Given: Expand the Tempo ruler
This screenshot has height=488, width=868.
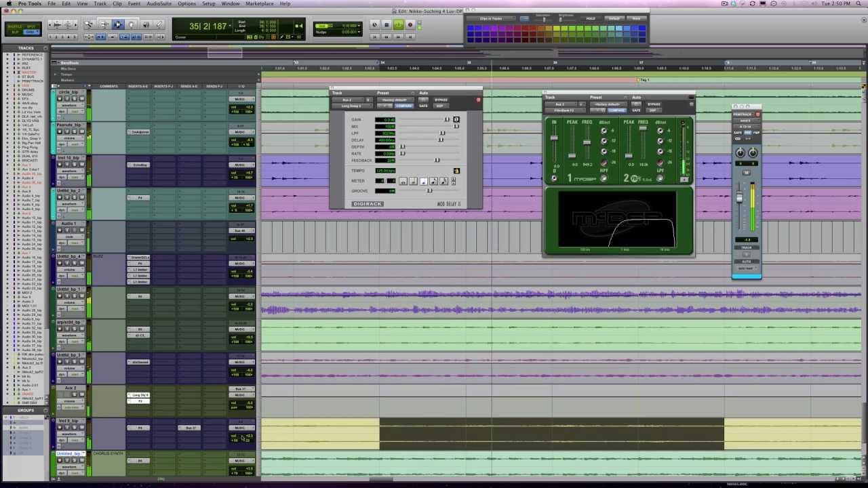Looking at the screenshot, I should (56, 74).
